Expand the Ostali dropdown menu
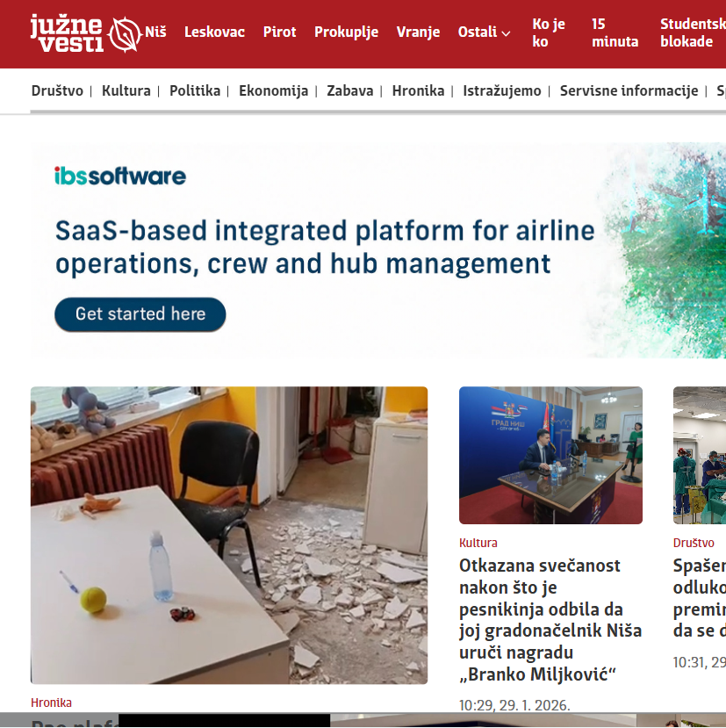This screenshot has height=728, width=726. pos(484,32)
